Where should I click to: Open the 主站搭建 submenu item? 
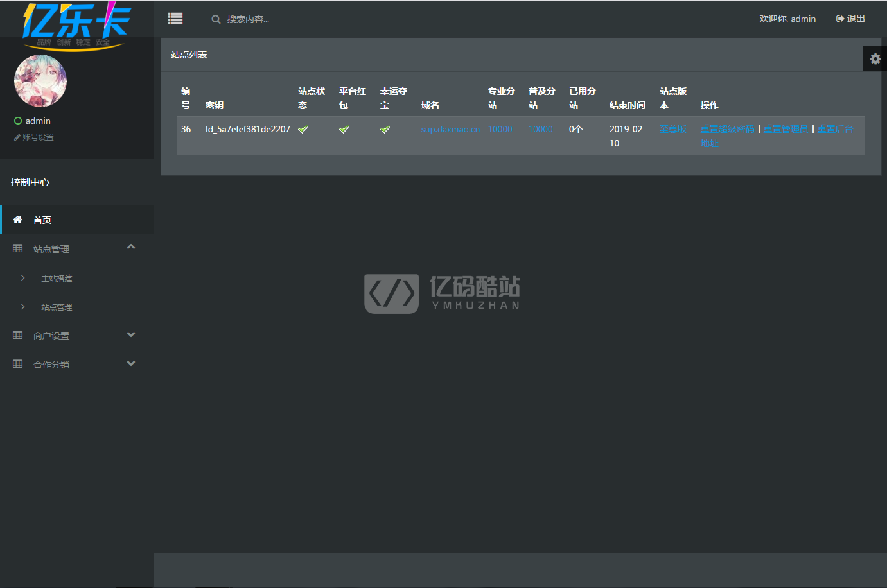(57, 278)
